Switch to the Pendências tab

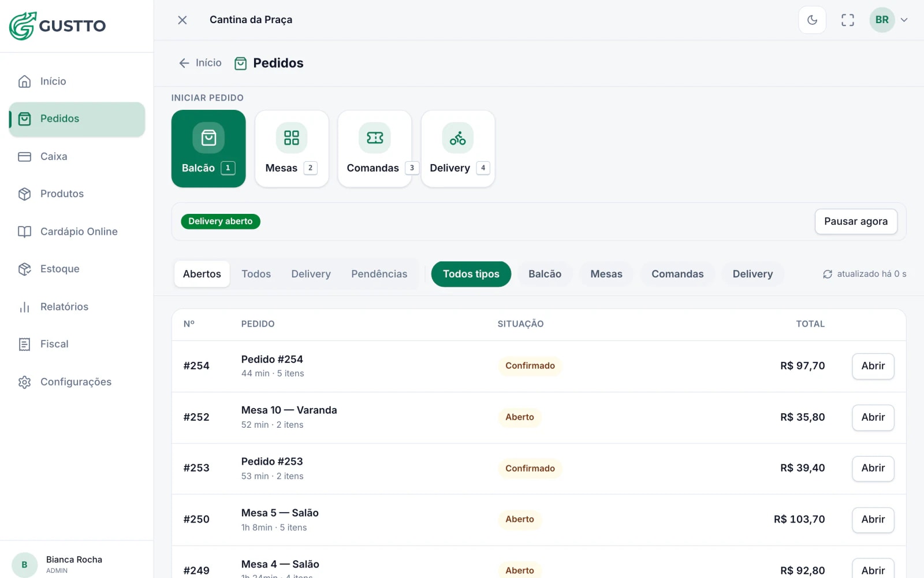pos(379,274)
